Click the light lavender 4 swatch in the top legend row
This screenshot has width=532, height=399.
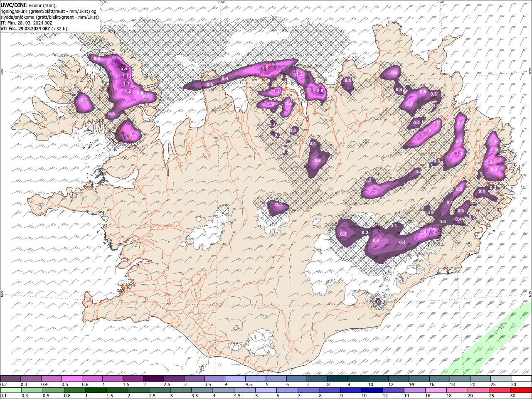click(x=234, y=379)
